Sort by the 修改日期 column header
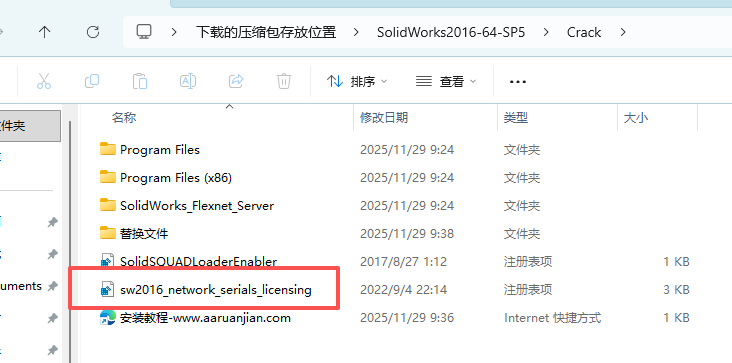 pyautogui.click(x=384, y=118)
